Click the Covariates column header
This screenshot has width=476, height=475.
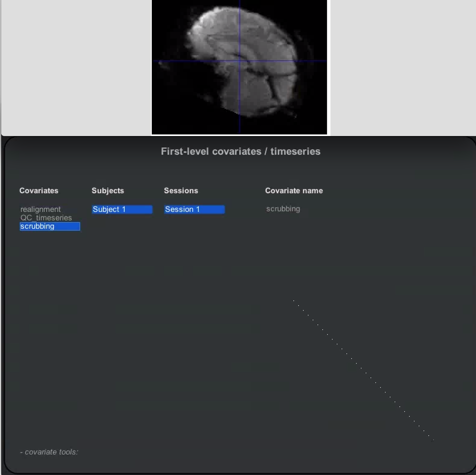pyautogui.click(x=39, y=191)
